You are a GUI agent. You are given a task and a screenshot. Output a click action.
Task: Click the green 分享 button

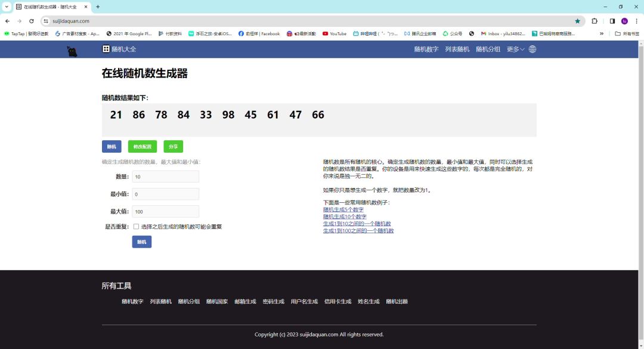click(x=173, y=146)
